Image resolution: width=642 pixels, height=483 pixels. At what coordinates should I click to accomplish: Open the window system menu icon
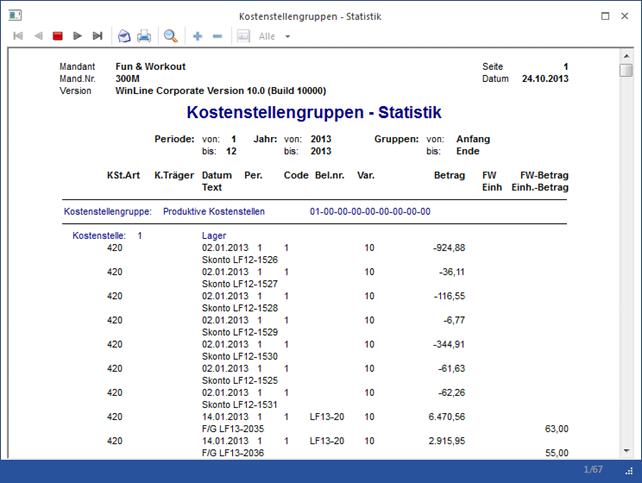tap(13, 16)
